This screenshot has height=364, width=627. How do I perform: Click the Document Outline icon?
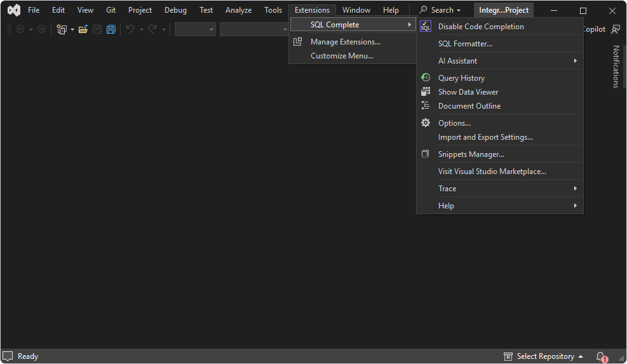tap(426, 105)
